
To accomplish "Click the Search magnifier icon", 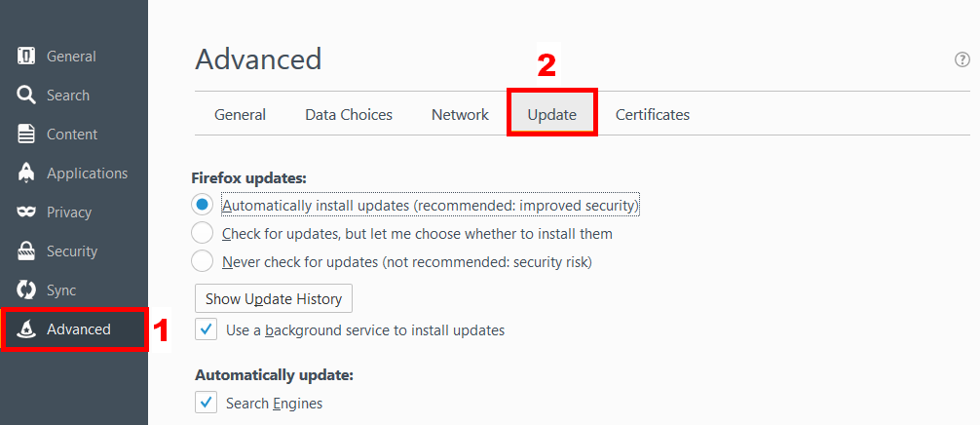I will [26, 96].
